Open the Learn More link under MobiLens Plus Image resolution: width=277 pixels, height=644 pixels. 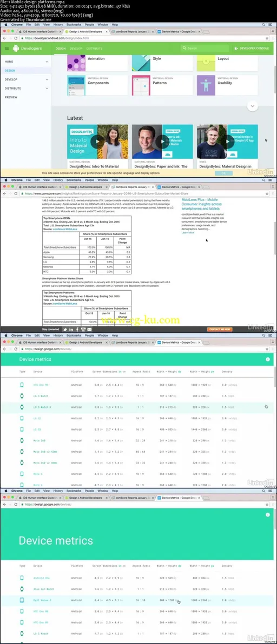point(188,232)
